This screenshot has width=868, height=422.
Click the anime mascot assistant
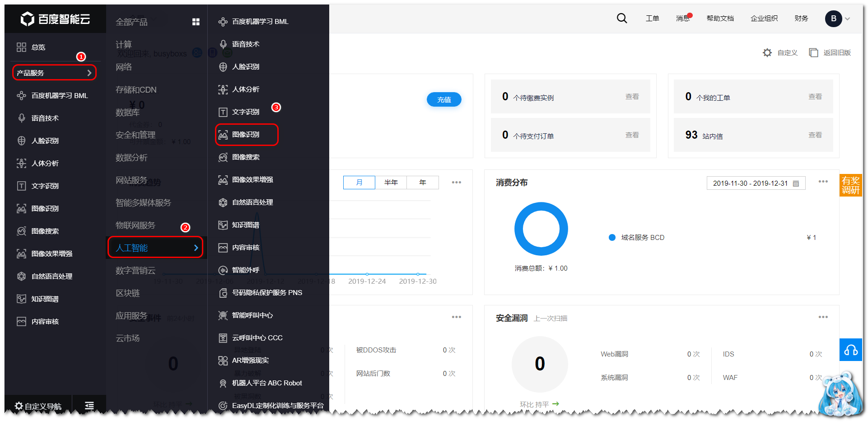(x=841, y=394)
